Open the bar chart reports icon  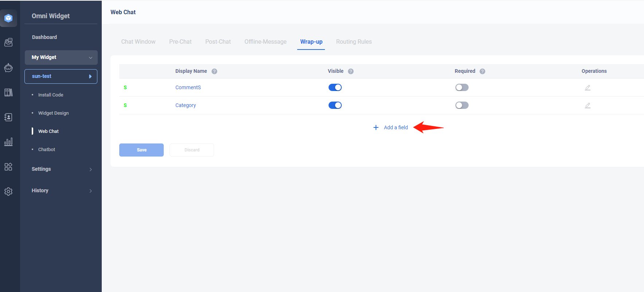tap(8, 142)
